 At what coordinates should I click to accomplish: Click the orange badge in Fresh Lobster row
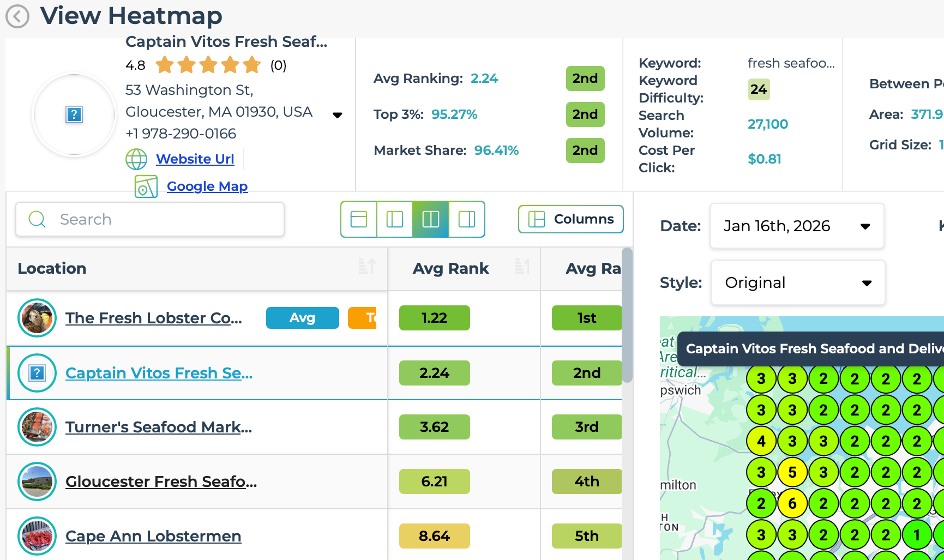click(x=363, y=318)
